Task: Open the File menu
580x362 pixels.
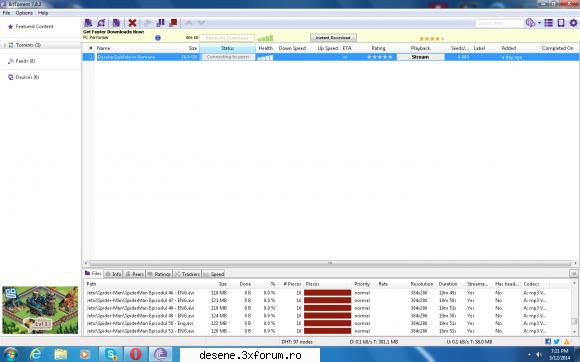Action: [6, 13]
